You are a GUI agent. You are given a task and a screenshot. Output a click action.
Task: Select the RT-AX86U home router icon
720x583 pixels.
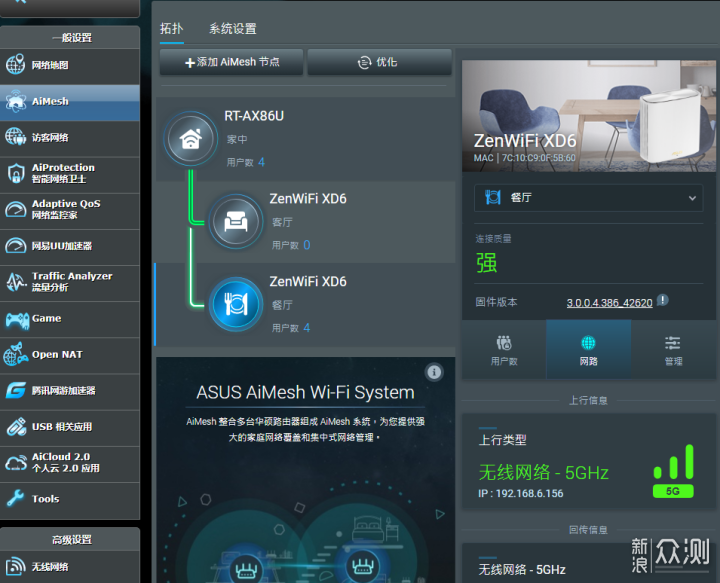[x=191, y=138]
